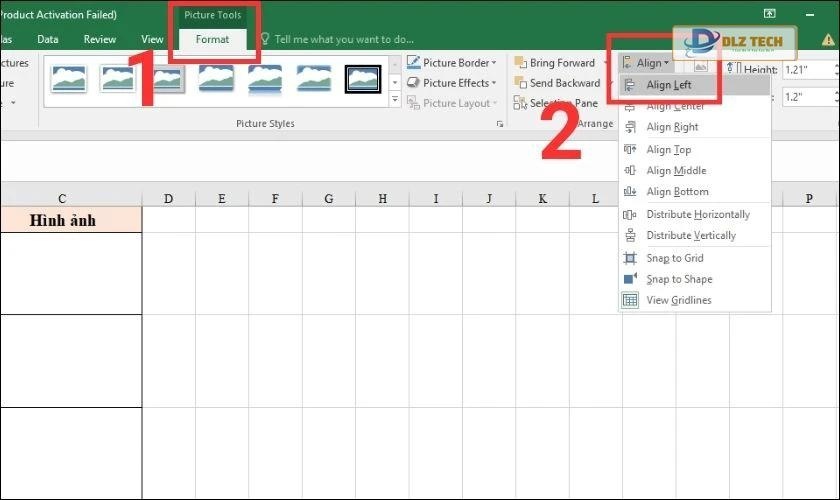Expand the picture styles gallery More arrow
The width and height of the screenshot is (840, 500).
[x=395, y=100]
